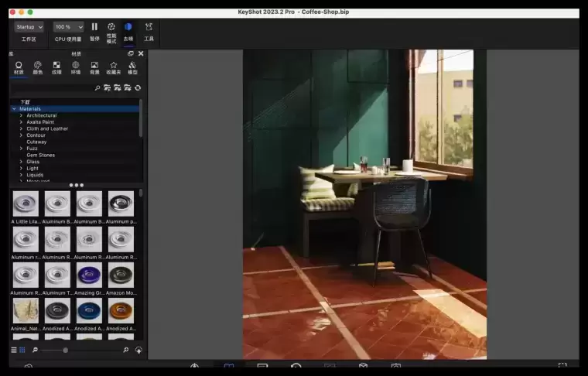Expand the Cloth and Leather folder chevron

(21, 128)
